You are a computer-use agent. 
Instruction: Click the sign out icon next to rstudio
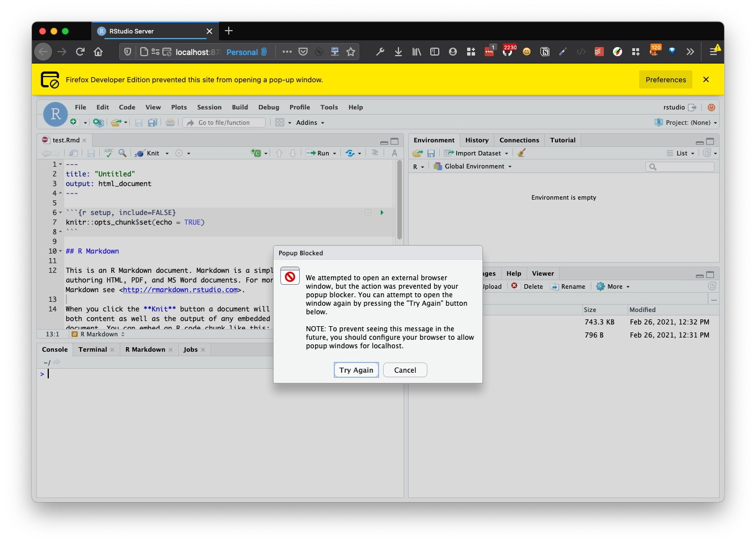tap(692, 107)
